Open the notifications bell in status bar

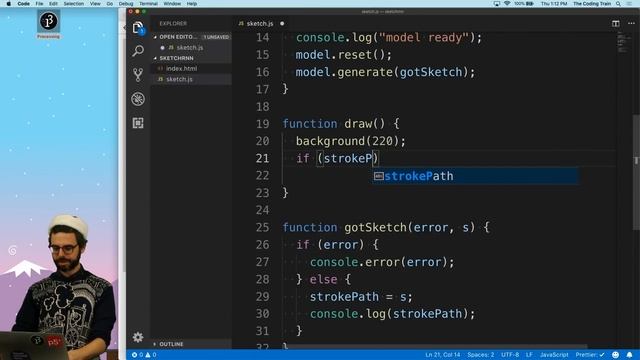(629, 355)
